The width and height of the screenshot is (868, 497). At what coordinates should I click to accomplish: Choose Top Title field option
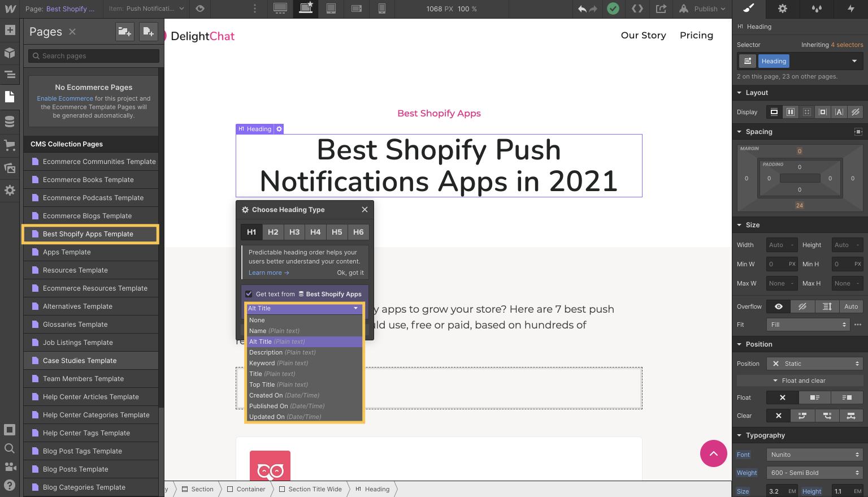point(305,384)
